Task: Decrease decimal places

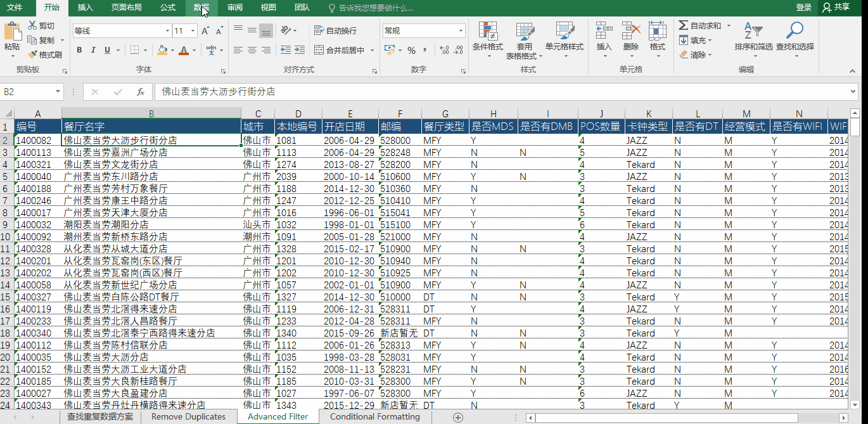Action: [x=459, y=50]
